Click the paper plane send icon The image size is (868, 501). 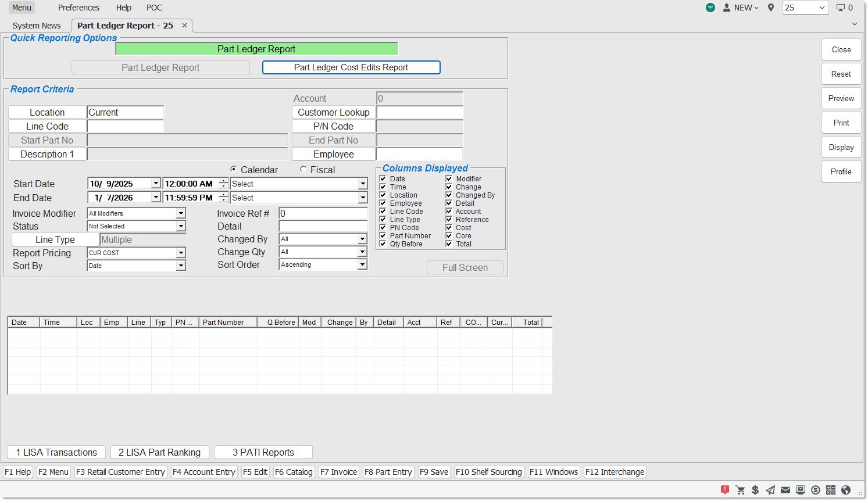[x=770, y=490]
